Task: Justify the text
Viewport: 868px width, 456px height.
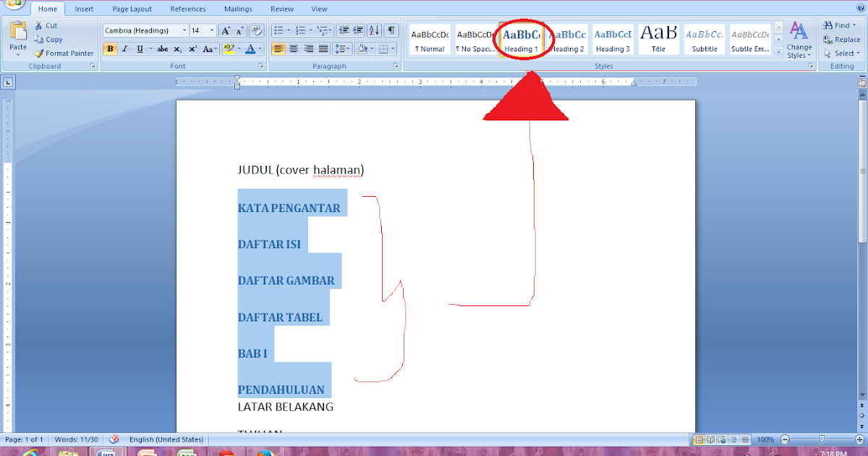Action: pyautogui.click(x=323, y=49)
